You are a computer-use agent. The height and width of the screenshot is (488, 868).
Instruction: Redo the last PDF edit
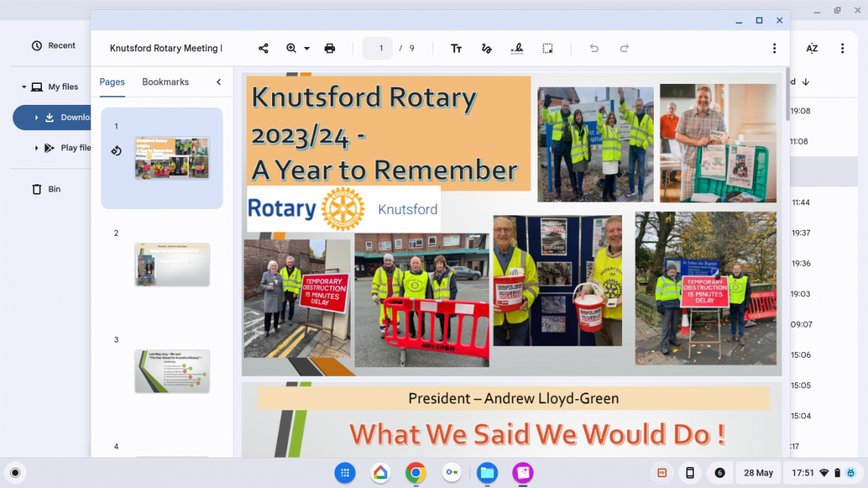tap(624, 48)
